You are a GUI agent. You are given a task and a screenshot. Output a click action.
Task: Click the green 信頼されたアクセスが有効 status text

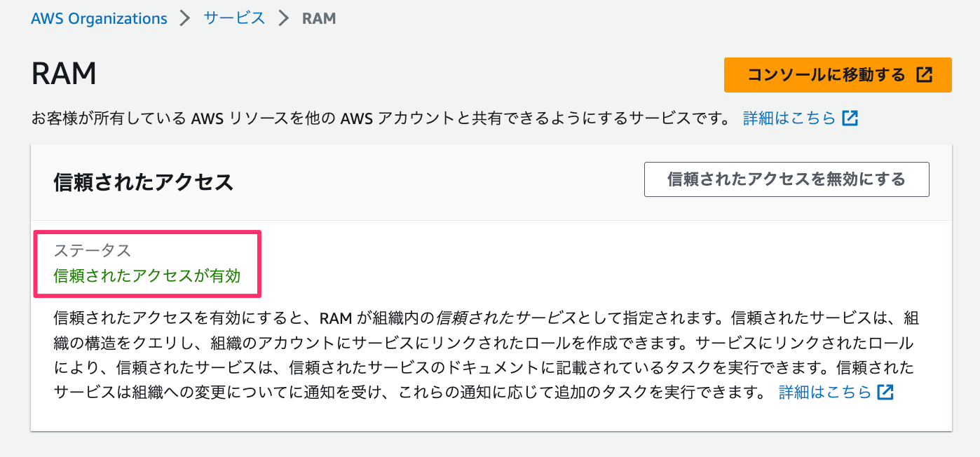pyautogui.click(x=147, y=275)
